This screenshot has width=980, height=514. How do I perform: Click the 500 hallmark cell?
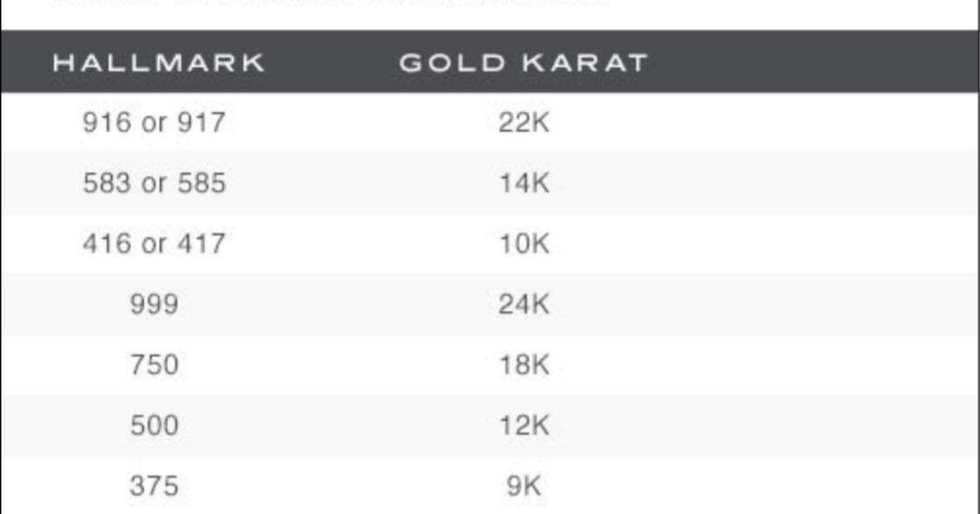click(154, 426)
